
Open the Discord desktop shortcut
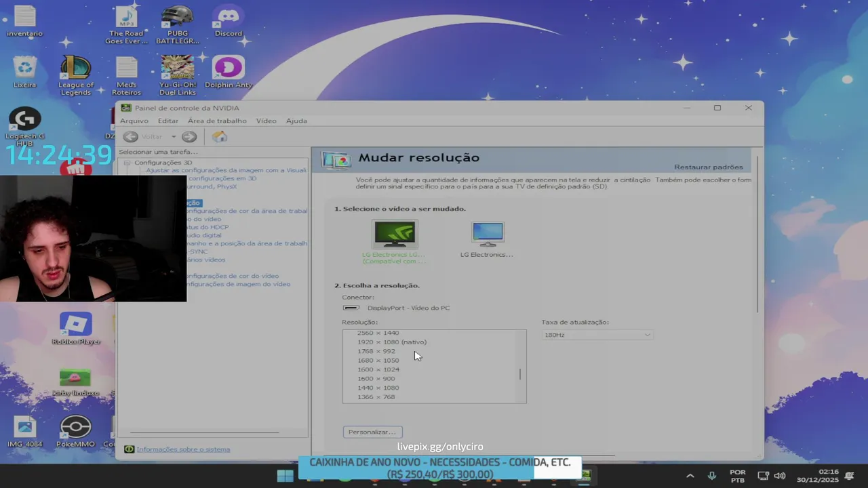[229, 22]
